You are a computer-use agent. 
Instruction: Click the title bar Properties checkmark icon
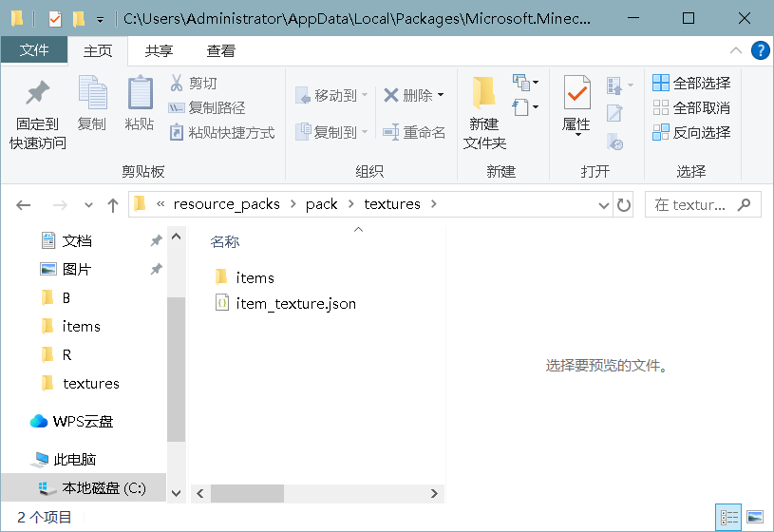(55, 19)
